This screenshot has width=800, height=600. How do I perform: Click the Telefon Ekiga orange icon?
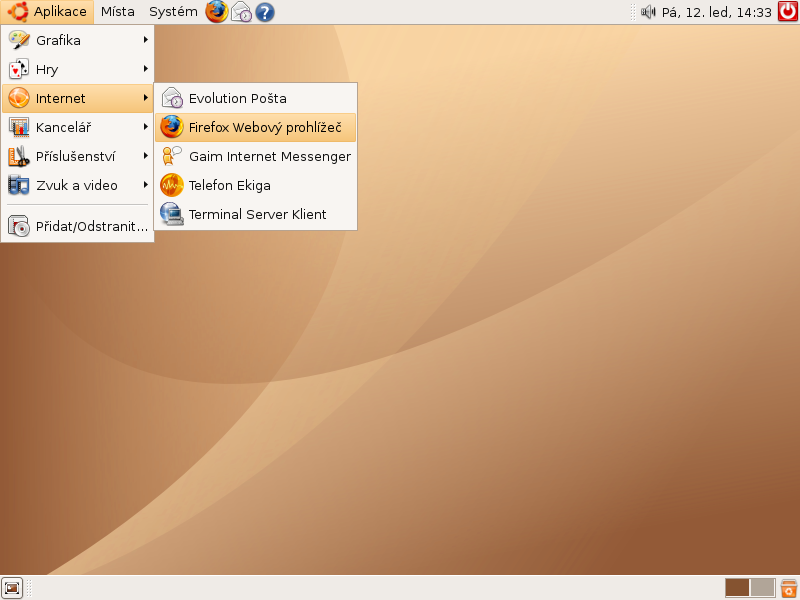(x=172, y=185)
